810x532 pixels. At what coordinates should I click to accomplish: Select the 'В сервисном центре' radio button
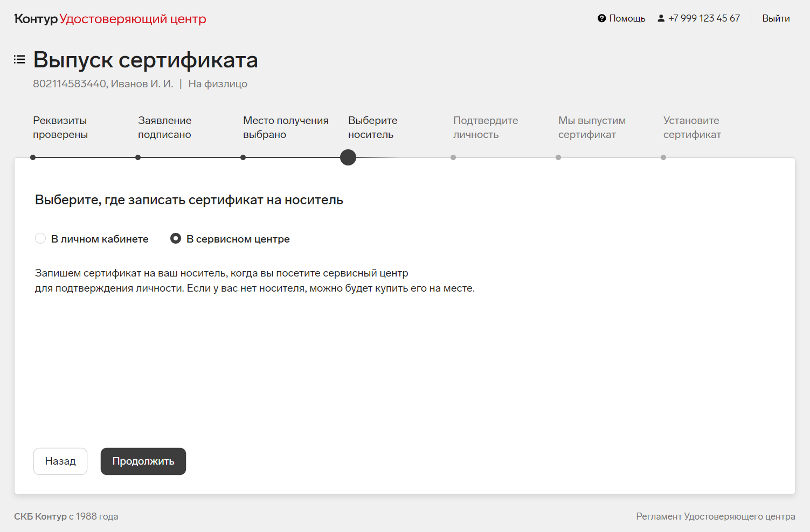pos(176,238)
